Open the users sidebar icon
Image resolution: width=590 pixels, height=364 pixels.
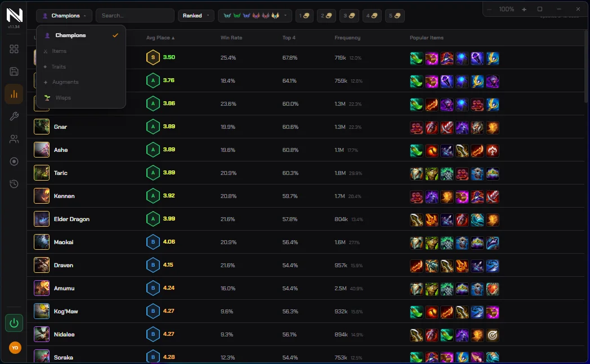pos(14,139)
